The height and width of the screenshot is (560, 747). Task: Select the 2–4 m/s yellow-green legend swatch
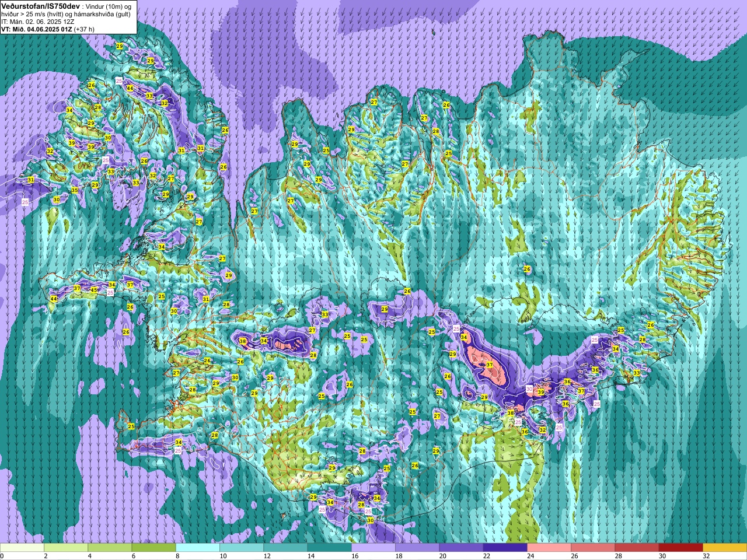pos(66,548)
